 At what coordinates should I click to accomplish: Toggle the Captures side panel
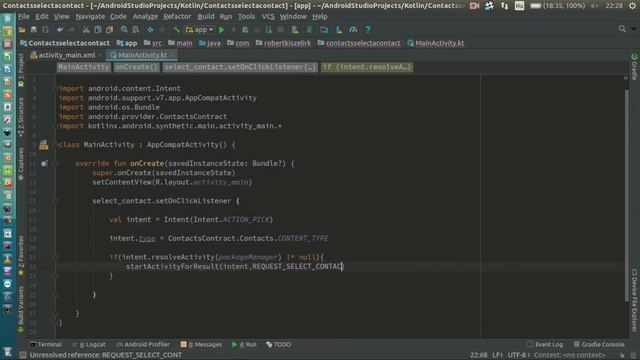[21, 163]
